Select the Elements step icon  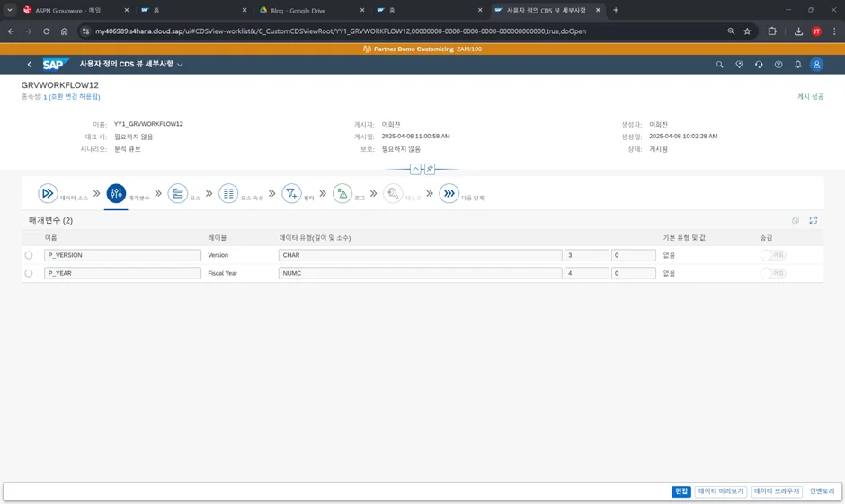click(178, 193)
